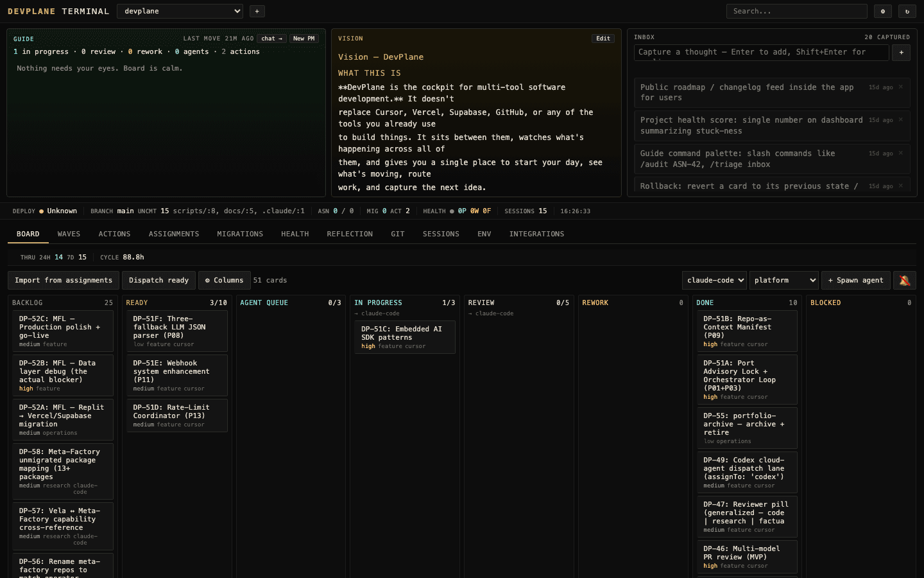Open the Integrations tab
This screenshot has height=578, width=924.
(536, 234)
